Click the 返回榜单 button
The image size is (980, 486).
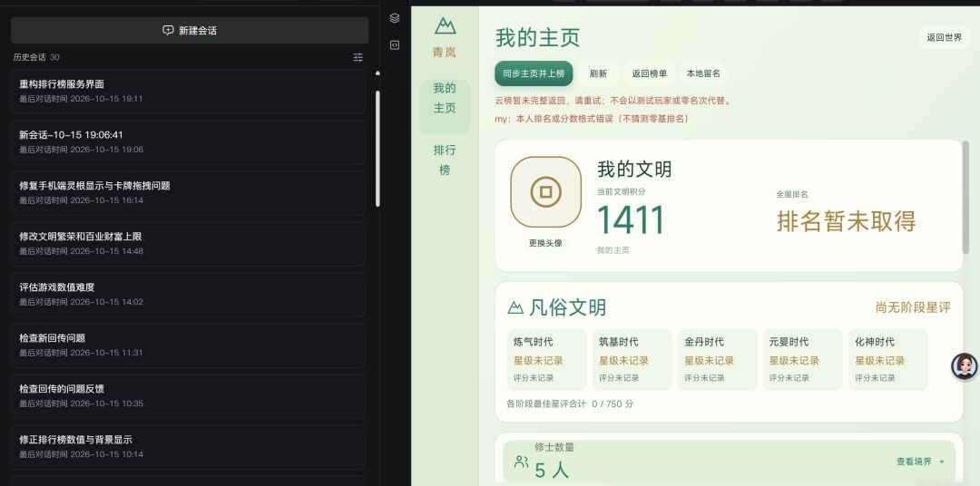click(x=650, y=73)
